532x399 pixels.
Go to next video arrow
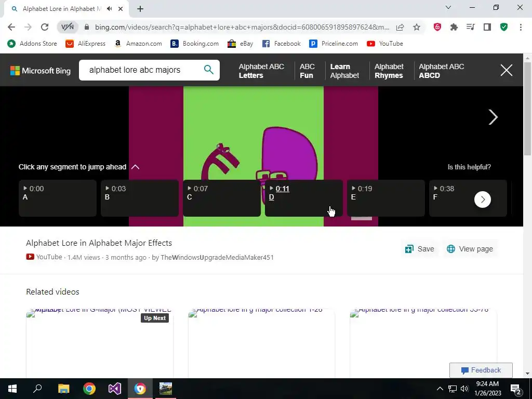(x=493, y=117)
